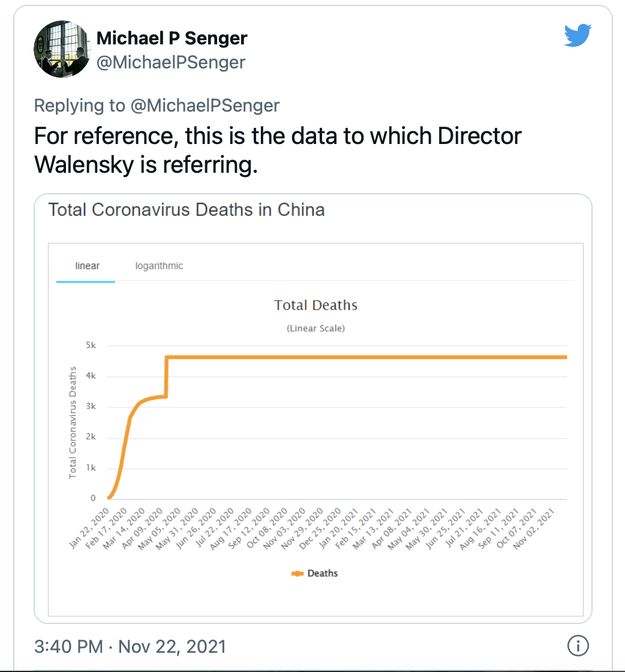Click the tweet text about Director Walensky
625x672 pixels.
(x=278, y=150)
